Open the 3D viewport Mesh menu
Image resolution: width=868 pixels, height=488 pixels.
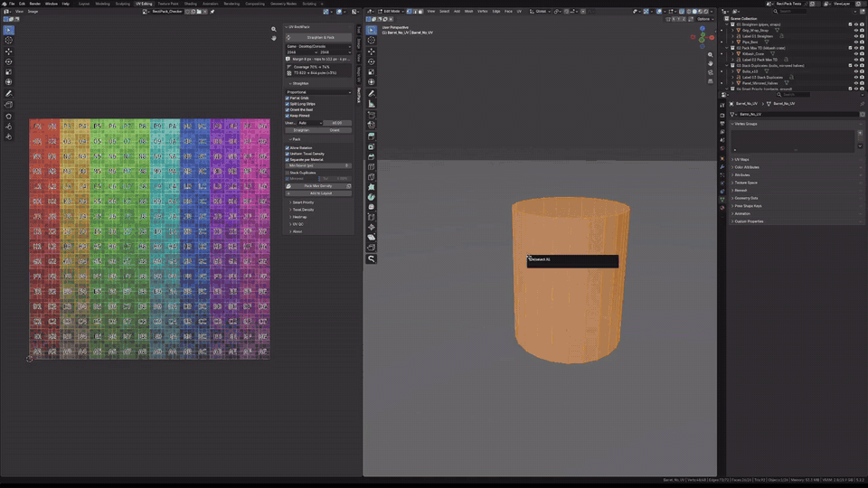(469, 11)
